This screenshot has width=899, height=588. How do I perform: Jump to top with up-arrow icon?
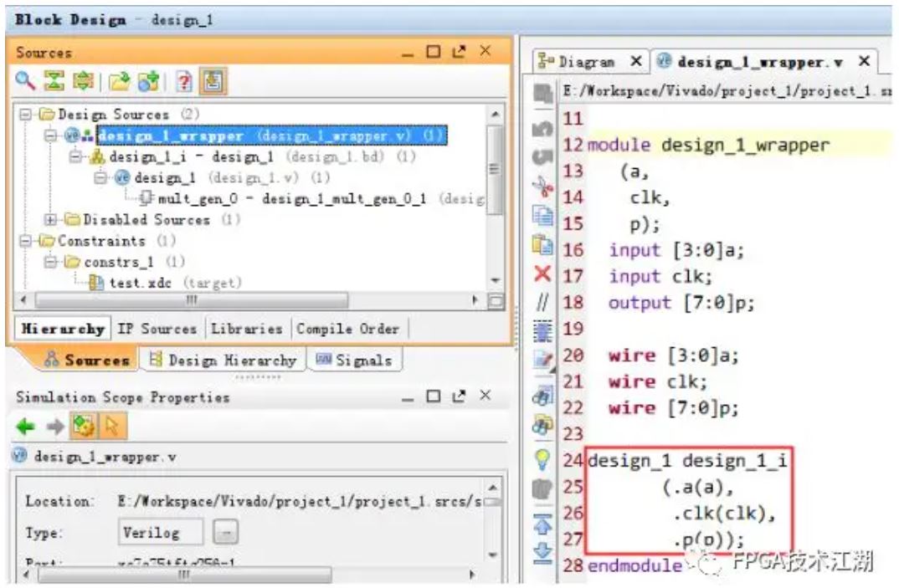542,525
